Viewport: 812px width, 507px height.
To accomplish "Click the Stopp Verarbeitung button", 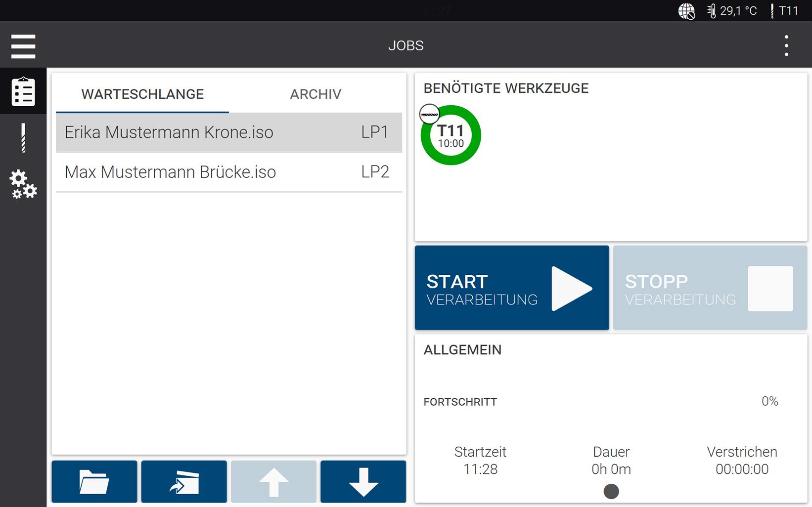I will 710,288.
